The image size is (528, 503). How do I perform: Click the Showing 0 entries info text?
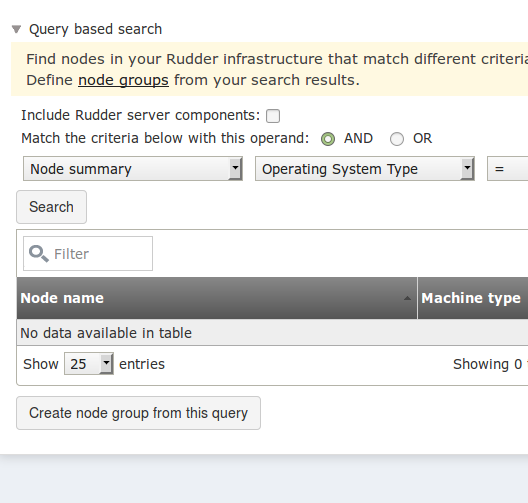pos(490,364)
